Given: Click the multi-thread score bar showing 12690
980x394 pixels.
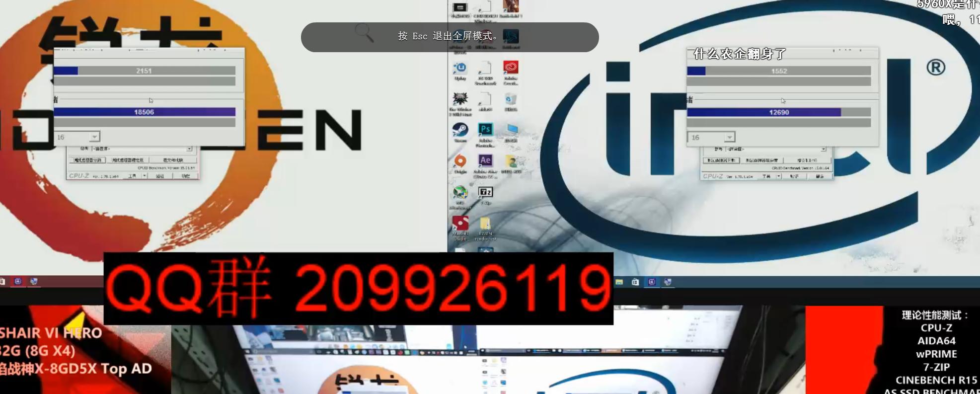Looking at the screenshot, I should pos(779,112).
